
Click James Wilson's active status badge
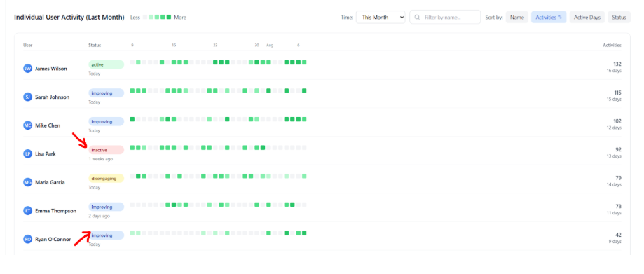pos(106,64)
